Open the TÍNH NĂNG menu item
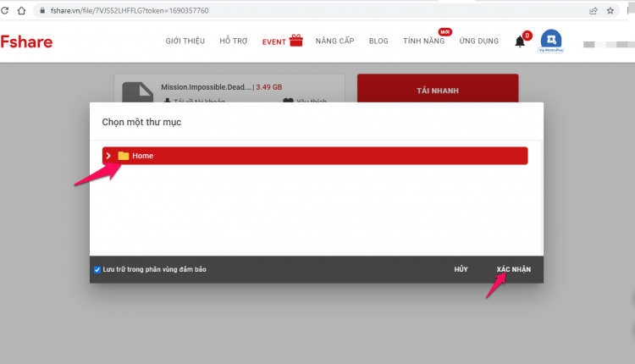 coord(423,41)
